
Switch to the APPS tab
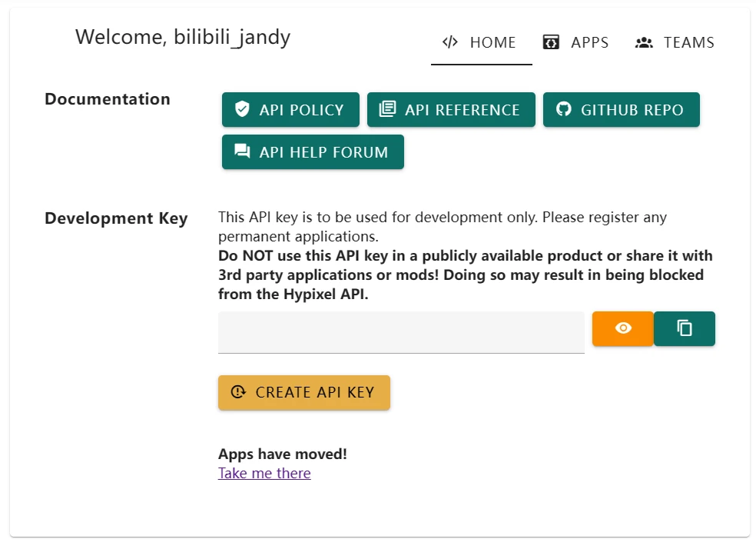(x=589, y=42)
